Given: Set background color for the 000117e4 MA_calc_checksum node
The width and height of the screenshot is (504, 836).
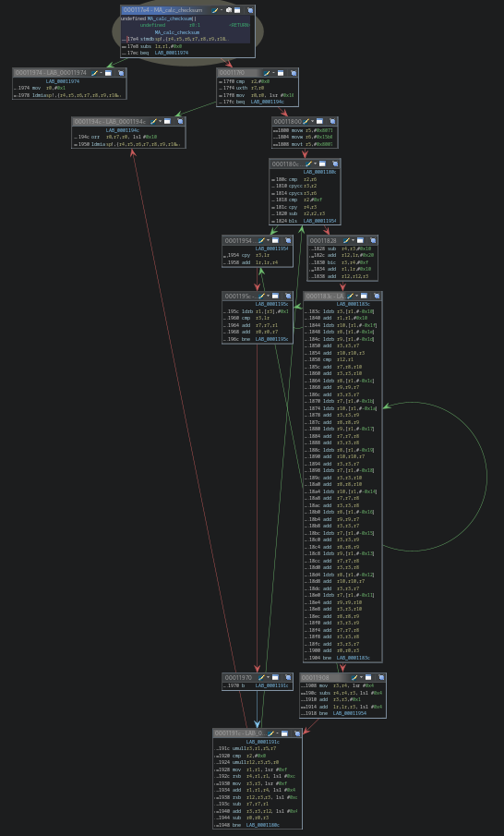Looking at the screenshot, I should coord(214,10).
